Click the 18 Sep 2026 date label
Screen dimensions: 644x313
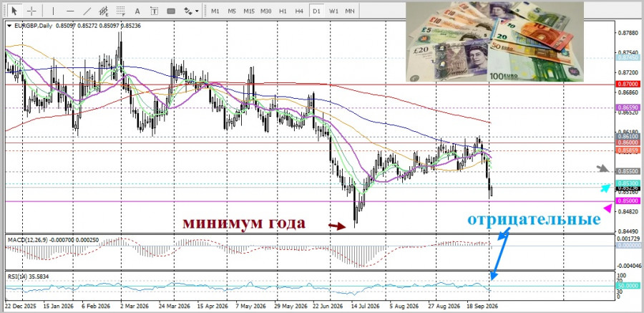pyautogui.click(x=482, y=306)
